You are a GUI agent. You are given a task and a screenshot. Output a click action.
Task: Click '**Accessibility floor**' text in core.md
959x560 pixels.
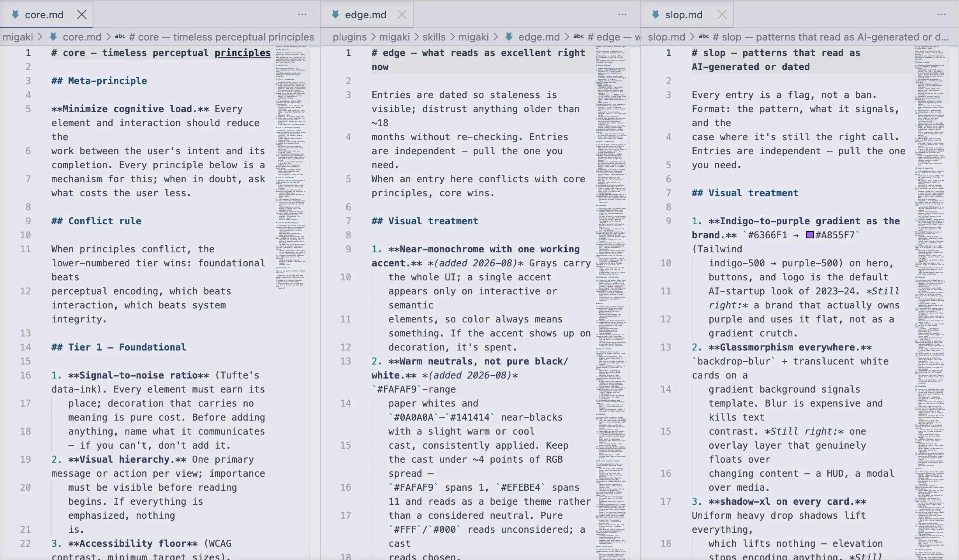(133, 543)
